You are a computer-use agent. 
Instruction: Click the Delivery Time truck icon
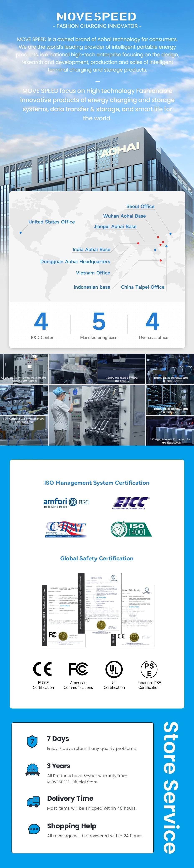[x=33, y=802]
